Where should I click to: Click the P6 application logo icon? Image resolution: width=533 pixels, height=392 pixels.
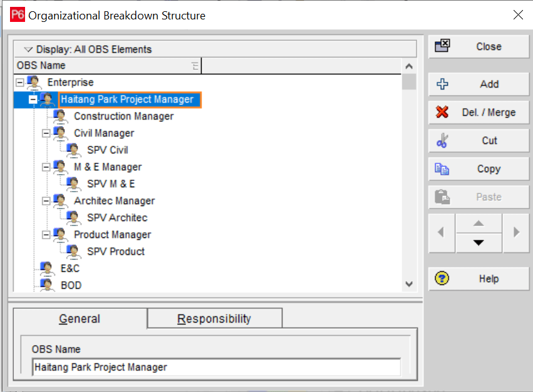coord(18,15)
